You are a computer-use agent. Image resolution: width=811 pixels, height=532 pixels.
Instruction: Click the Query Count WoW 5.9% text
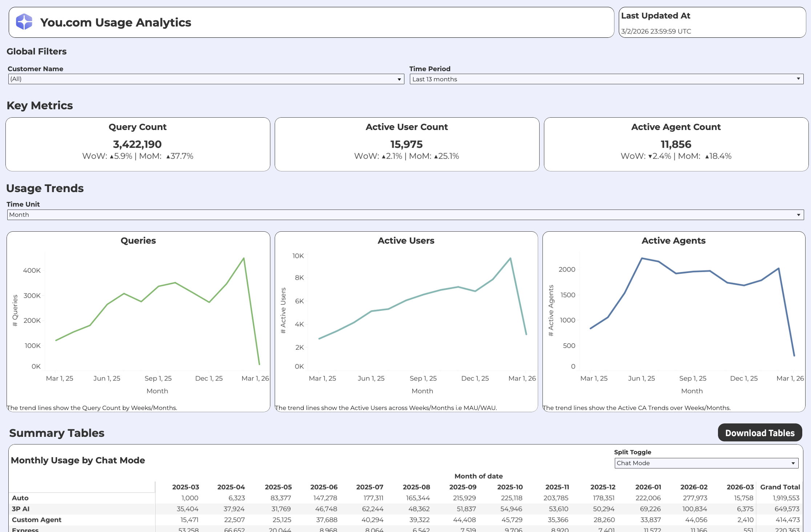coord(107,156)
